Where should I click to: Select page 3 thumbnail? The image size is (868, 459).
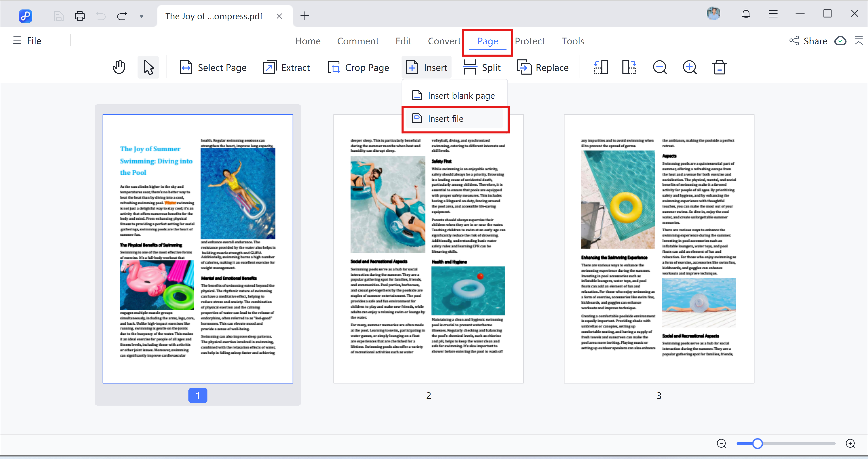[659, 249]
